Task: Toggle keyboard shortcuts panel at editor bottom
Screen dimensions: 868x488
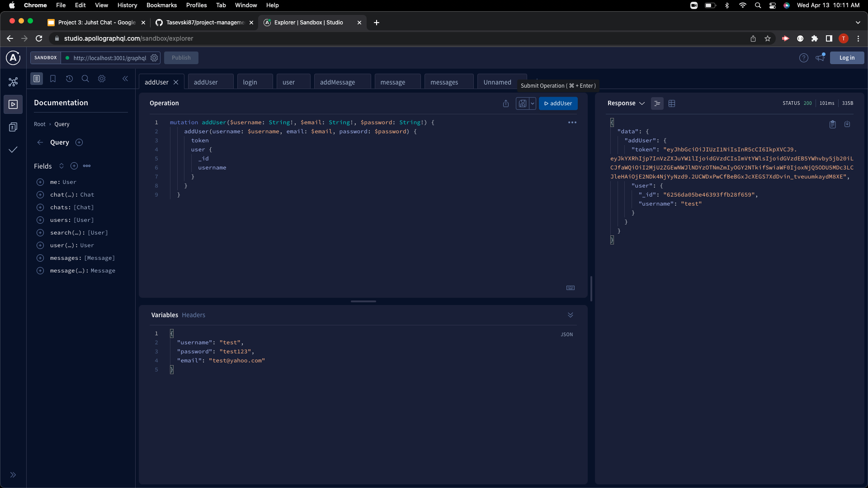Action: point(570,288)
